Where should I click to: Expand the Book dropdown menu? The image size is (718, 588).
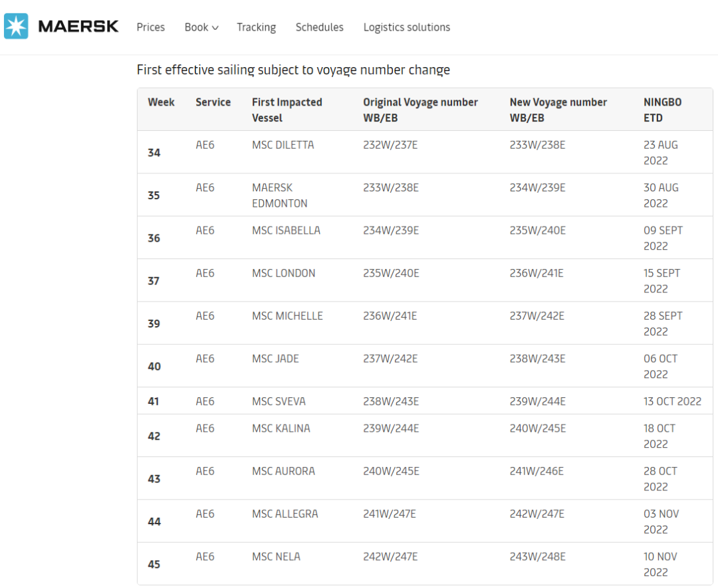click(201, 27)
